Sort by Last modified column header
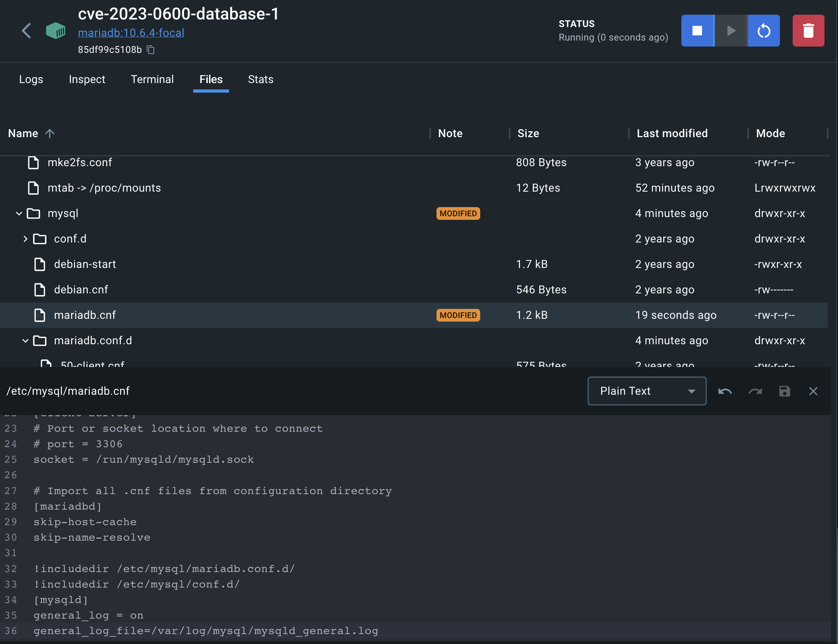838x644 pixels. (x=672, y=134)
